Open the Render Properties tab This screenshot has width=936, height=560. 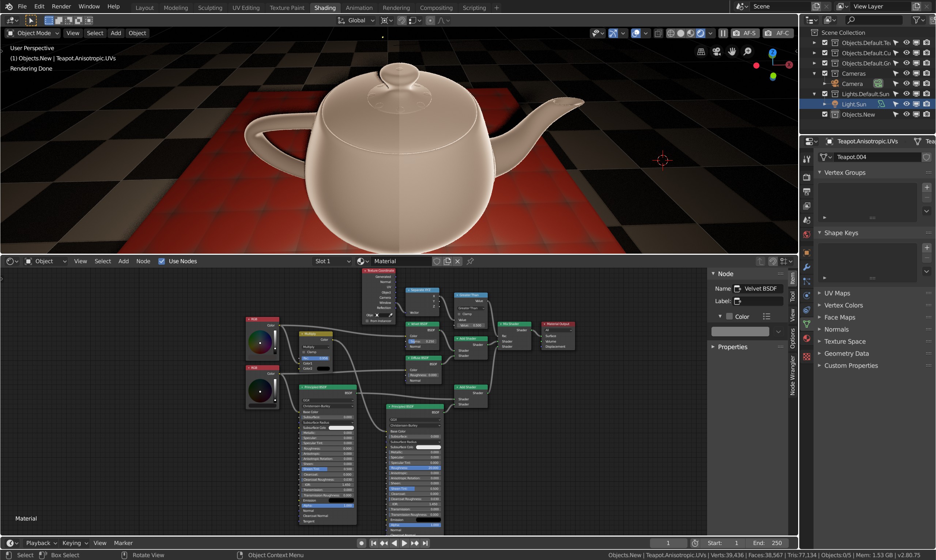(x=807, y=176)
